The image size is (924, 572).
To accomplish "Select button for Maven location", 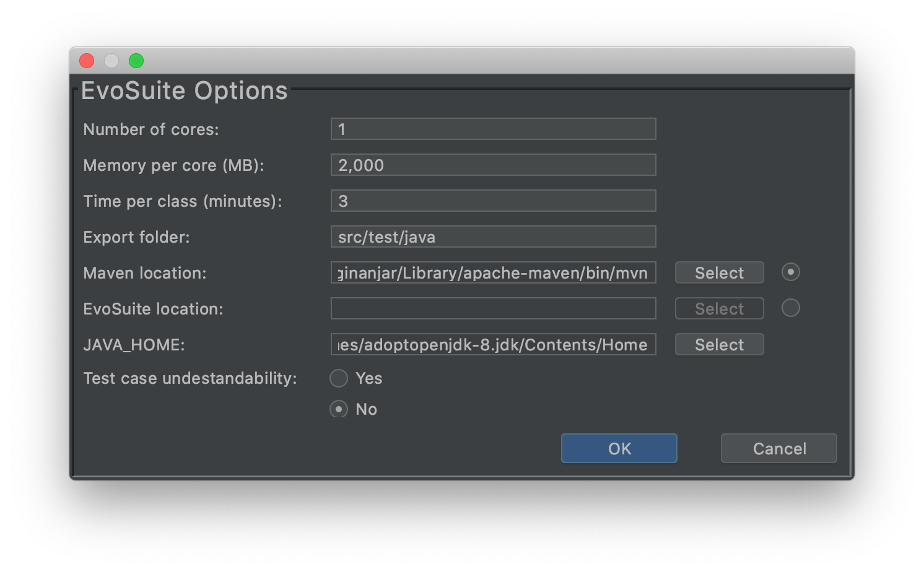I will tap(719, 272).
